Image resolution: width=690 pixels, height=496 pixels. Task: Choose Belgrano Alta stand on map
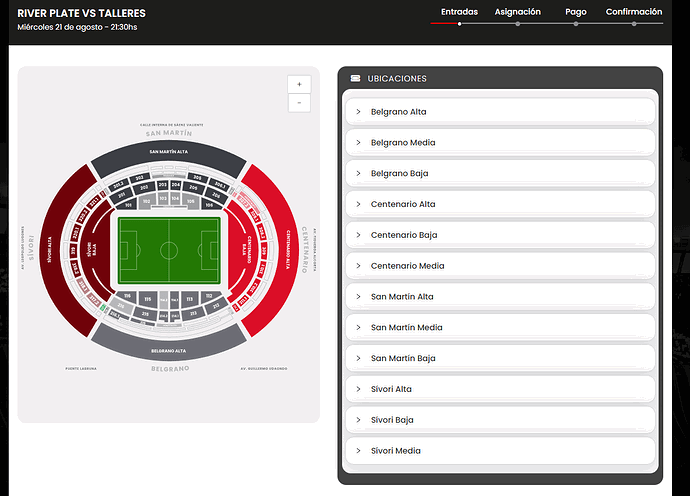coord(169,348)
